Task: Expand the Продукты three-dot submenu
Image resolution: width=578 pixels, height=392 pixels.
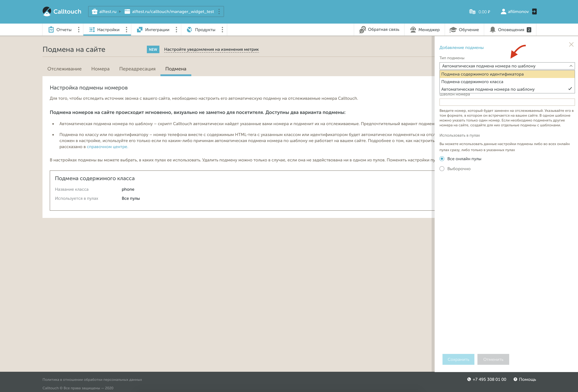Action: pyautogui.click(x=222, y=30)
